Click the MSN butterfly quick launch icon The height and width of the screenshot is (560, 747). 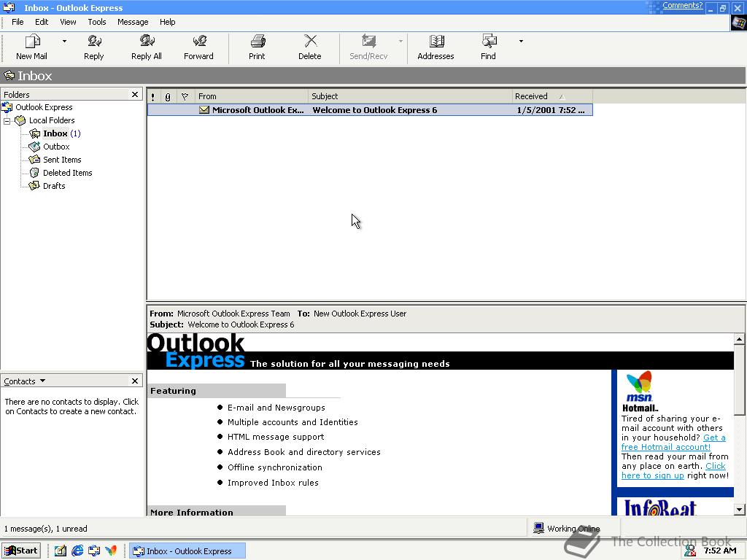coord(111,551)
